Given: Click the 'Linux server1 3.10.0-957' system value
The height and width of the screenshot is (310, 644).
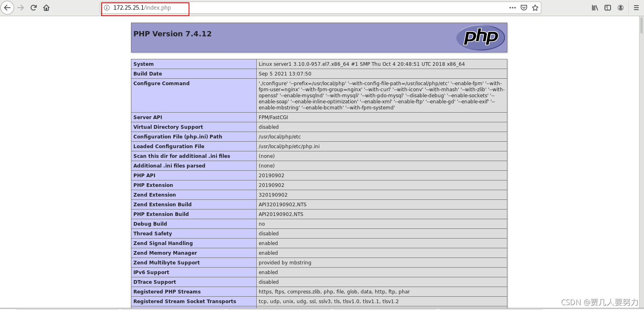Looking at the screenshot, I should [361, 64].
